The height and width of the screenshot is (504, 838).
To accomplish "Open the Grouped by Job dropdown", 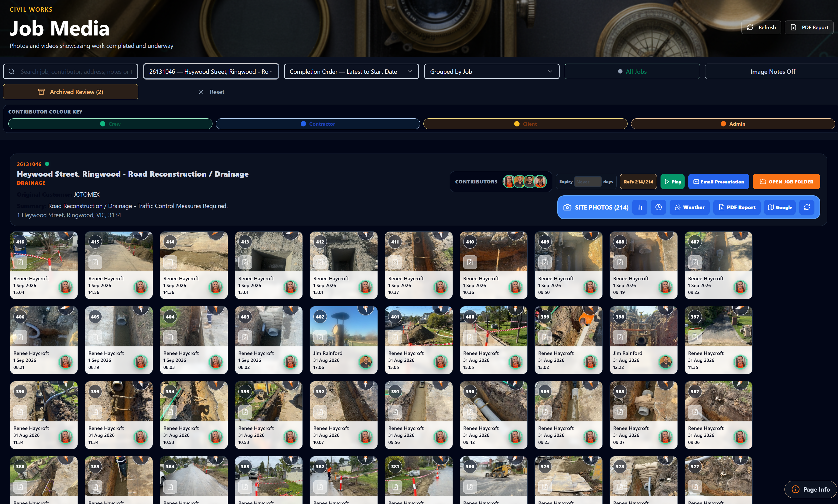I will click(x=491, y=71).
